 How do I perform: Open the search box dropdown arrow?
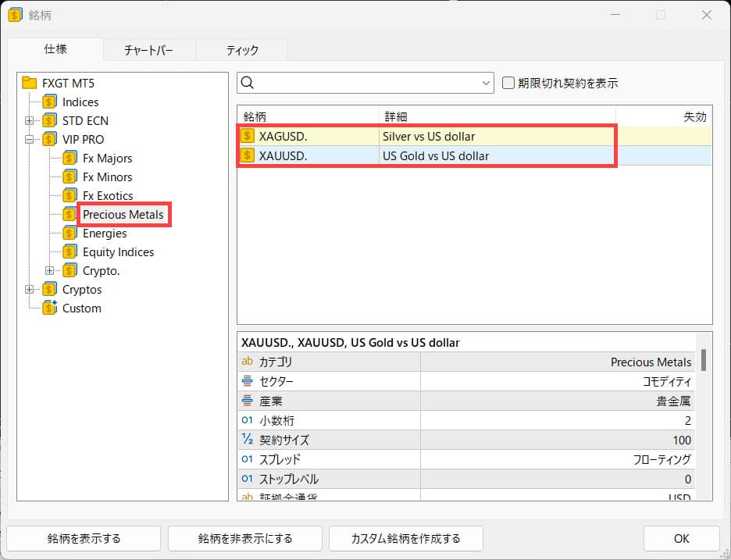(x=486, y=83)
